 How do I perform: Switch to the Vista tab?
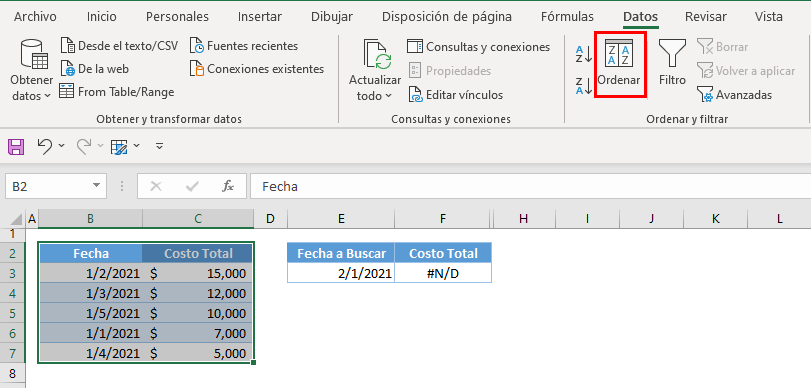click(769, 17)
